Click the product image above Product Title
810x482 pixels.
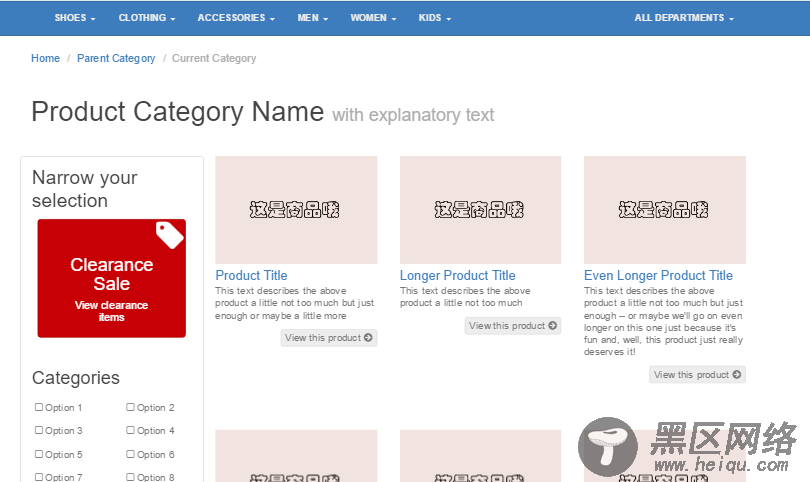(296, 210)
